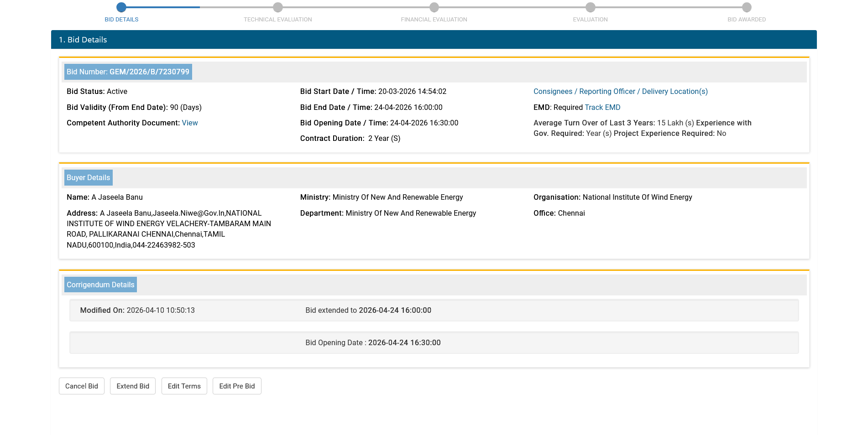The width and height of the screenshot is (868, 435).
Task: Click the Financial Evaluation label
Action: point(434,20)
